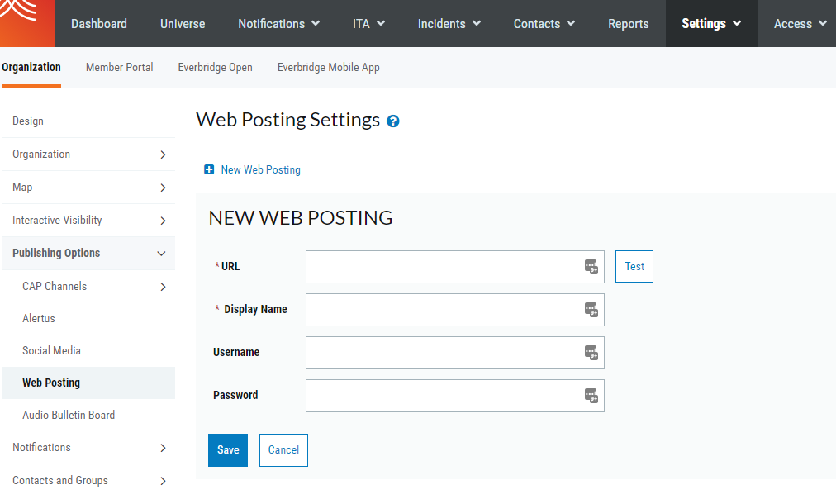Click the Everbridge logo icon
836x504 pixels.
[26, 22]
